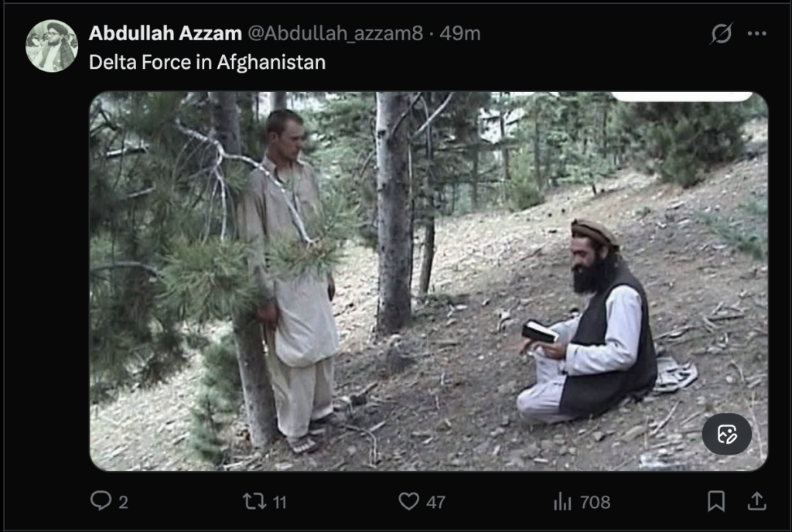Open view analytics bar chart icon
Screen dimensions: 792x532
pyautogui.click(x=562, y=501)
